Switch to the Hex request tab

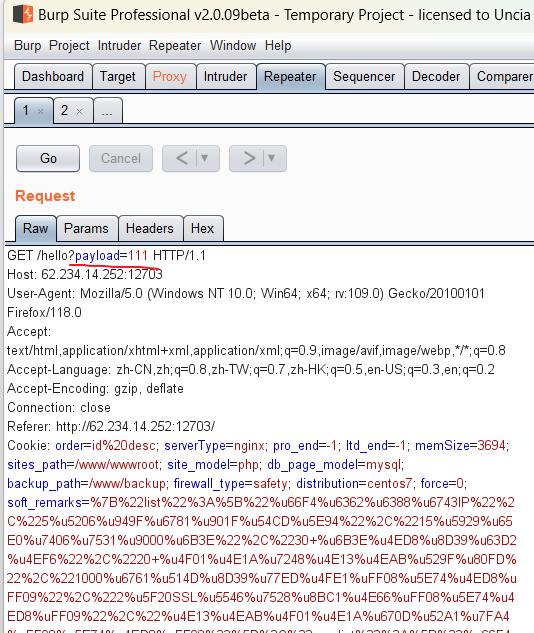pyautogui.click(x=203, y=228)
